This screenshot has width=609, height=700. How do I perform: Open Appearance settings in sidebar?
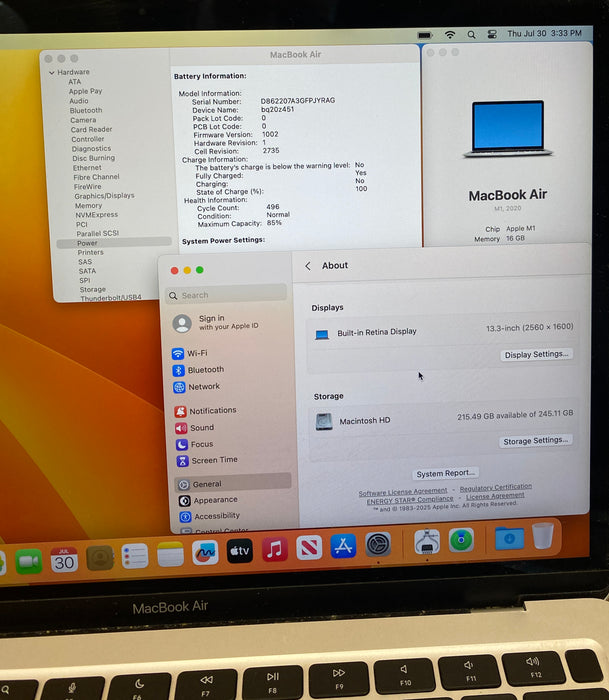coord(208,500)
